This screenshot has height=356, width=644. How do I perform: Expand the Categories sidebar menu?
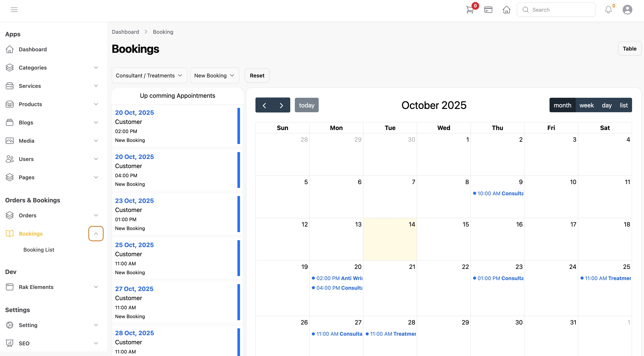point(96,68)
